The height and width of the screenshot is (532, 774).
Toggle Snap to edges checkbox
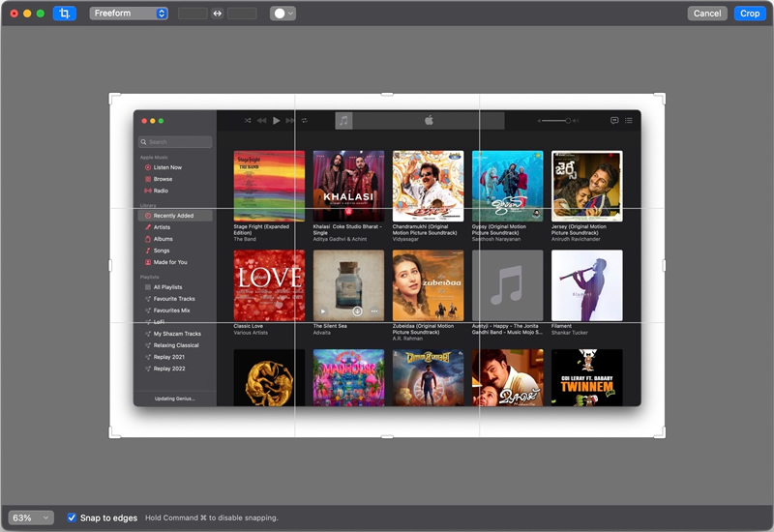72,517
